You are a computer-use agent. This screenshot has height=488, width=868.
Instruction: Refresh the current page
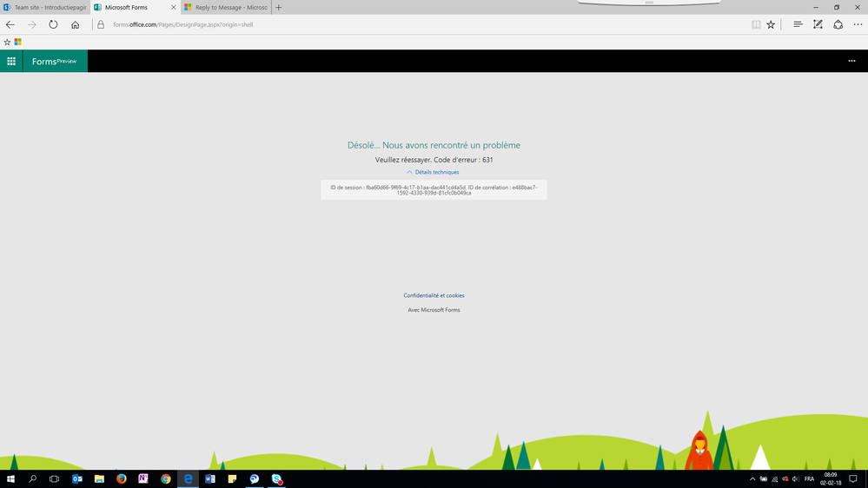tap(53, 24)
